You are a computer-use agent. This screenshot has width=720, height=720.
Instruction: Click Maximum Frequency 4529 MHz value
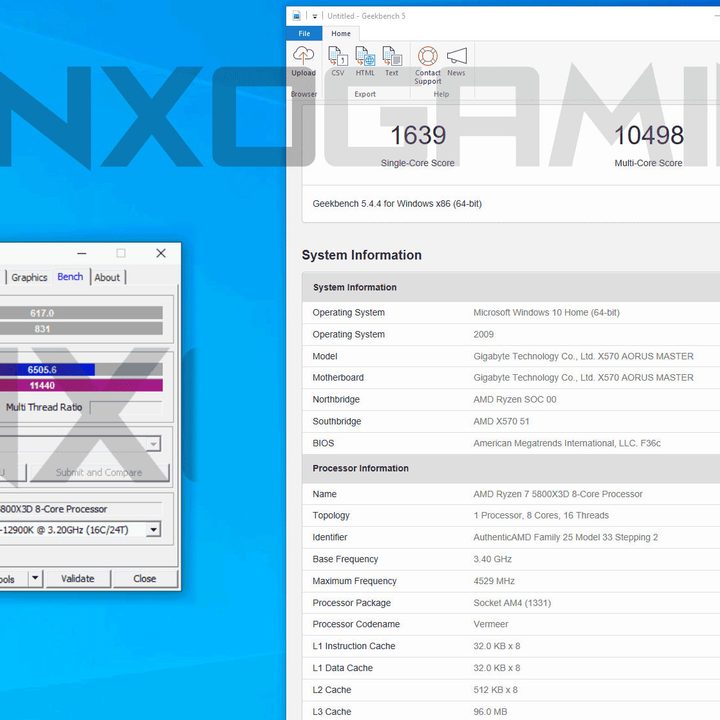click(x=494, y=581)
